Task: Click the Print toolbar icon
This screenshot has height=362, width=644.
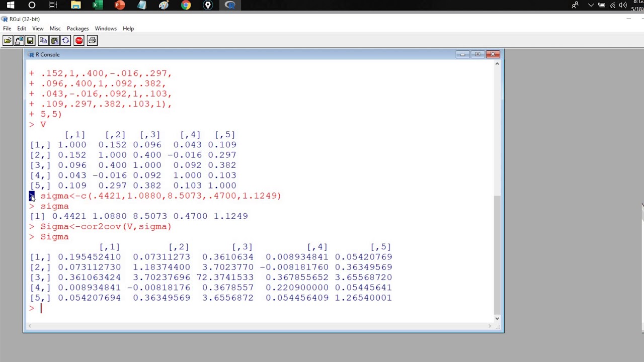Action: [x=92, y=41]
